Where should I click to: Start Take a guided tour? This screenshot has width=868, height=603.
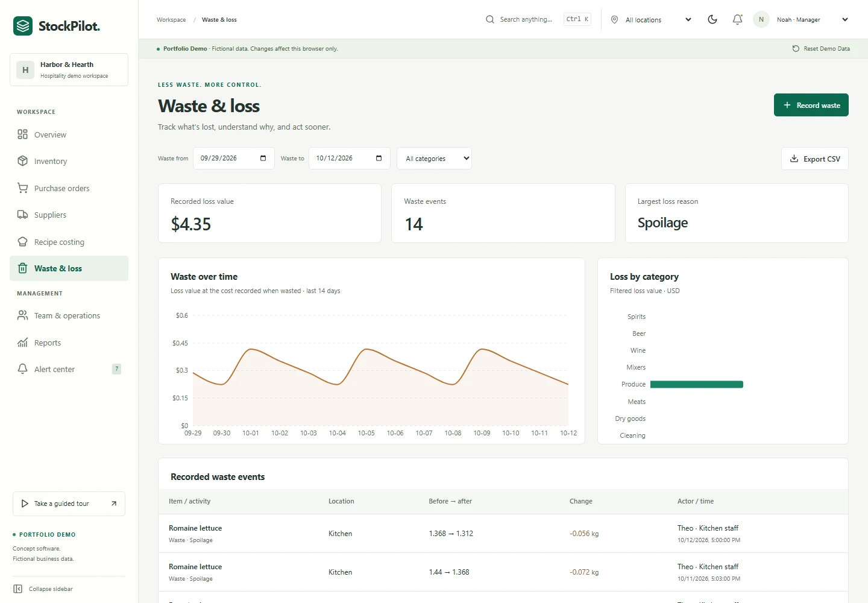pyautogui.click(x=69, y=504)
